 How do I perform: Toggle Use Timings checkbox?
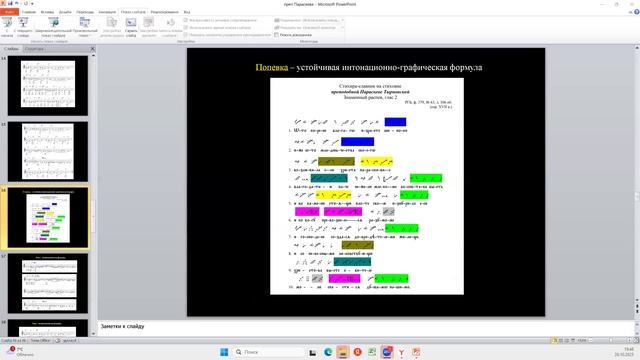[186, 27]
